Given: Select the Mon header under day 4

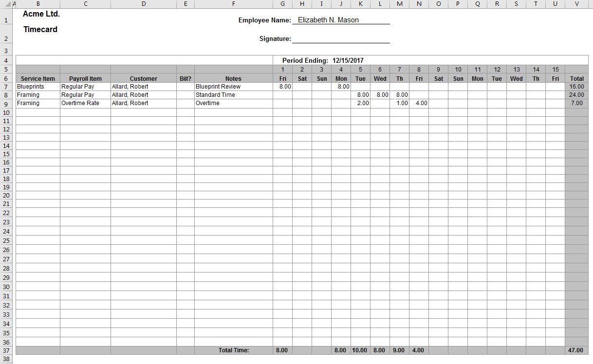Looking at the screenshot, I should (x=341, y=78).
